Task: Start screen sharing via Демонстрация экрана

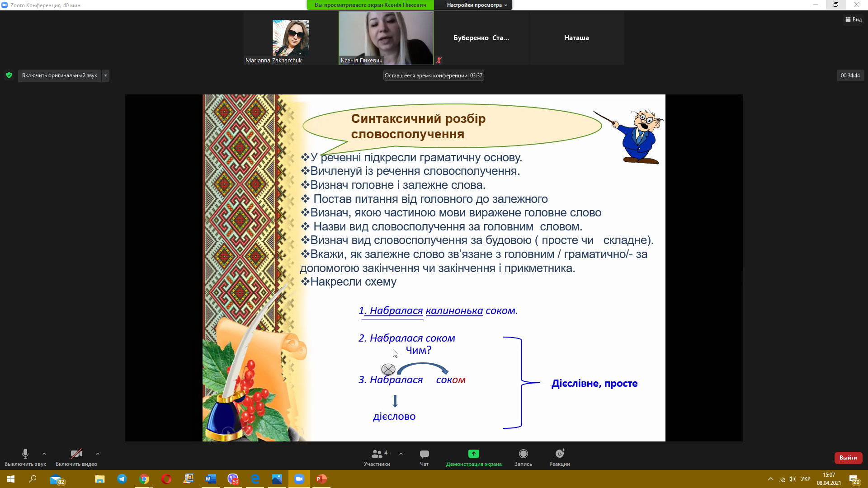Action: 473,457
